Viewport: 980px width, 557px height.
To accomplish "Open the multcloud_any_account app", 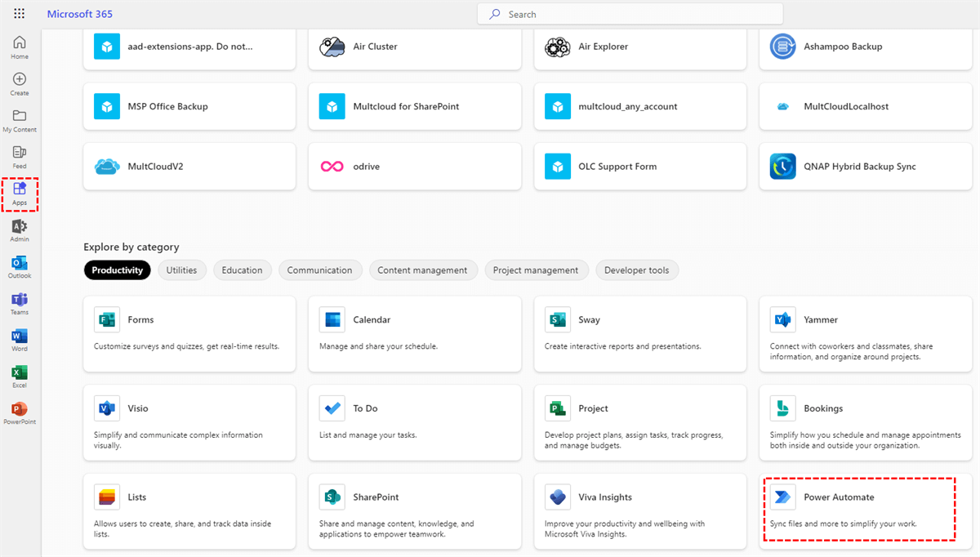I will click(x=640, y=106).
